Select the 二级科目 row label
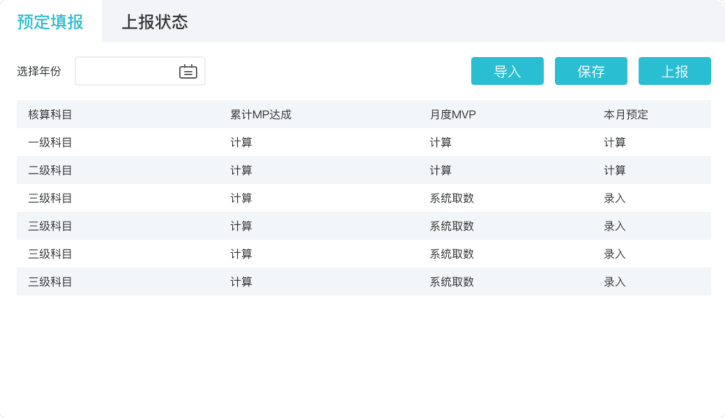725x418 pixels. [x=50, y=170]
